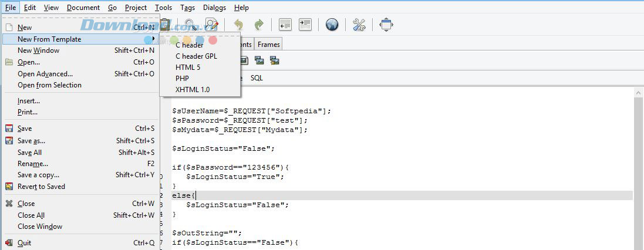The height and width of the screenshot is (250, 644).
Task: Switch to the SQL tab
Action: pyautogui.click(x=257, y=77)
